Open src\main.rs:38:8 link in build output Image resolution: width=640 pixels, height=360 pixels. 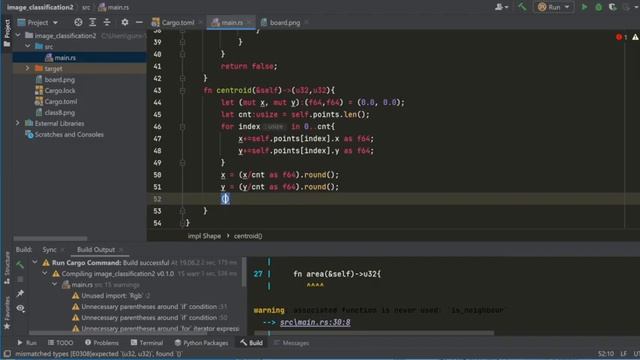tap(315, 322)
